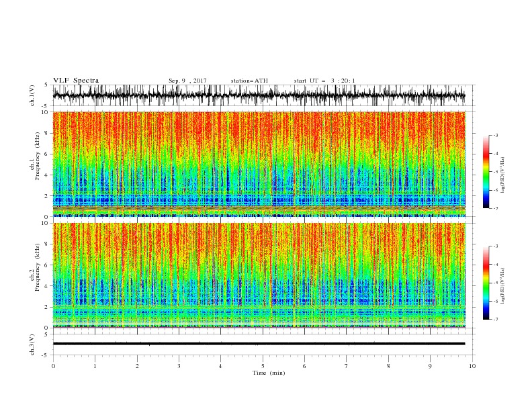The width and height of the screenshot is (532, 411).
Task: Click the lower color bar's "log(PSD)(V²/Hz)" label
Action: (x=502, y=285)
